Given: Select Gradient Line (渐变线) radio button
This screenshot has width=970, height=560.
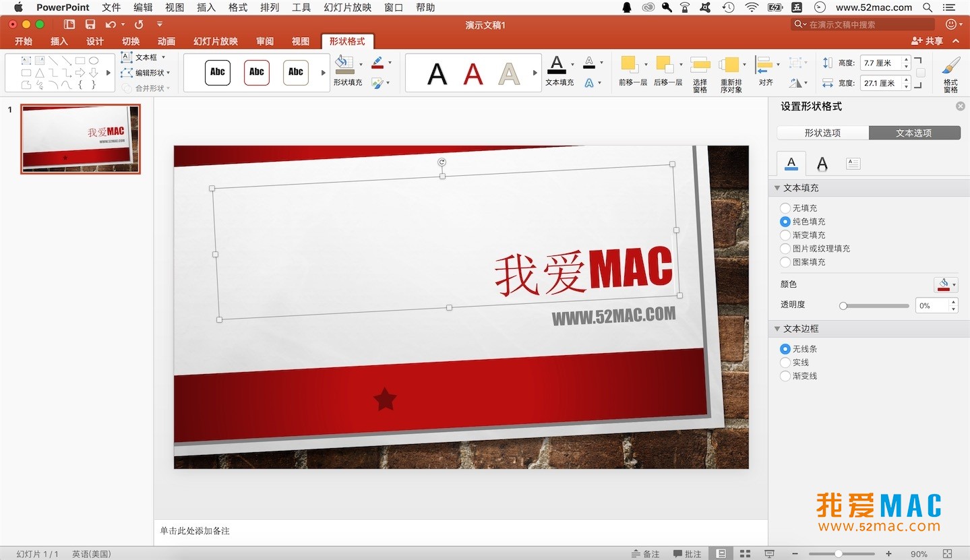Looking at the screenshot, I should pos(785,376).
